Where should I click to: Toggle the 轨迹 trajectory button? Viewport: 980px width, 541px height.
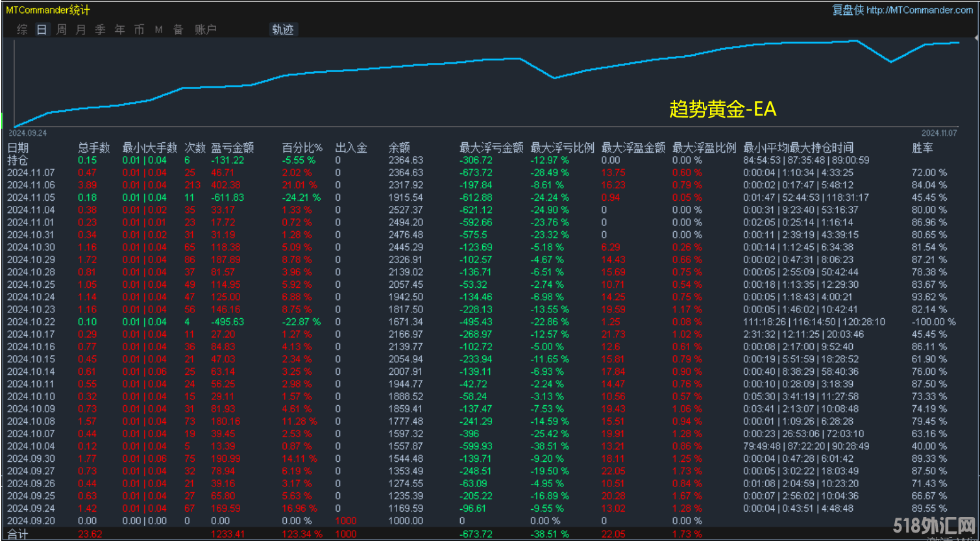[283, 30]
